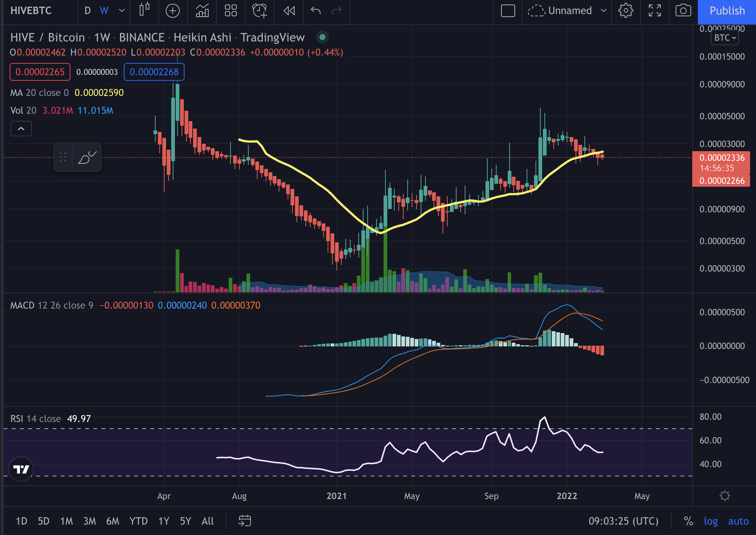Select the Vol 20 indicator legend
Viewport: 756px width, 535px height.
(x=23, y=110)
